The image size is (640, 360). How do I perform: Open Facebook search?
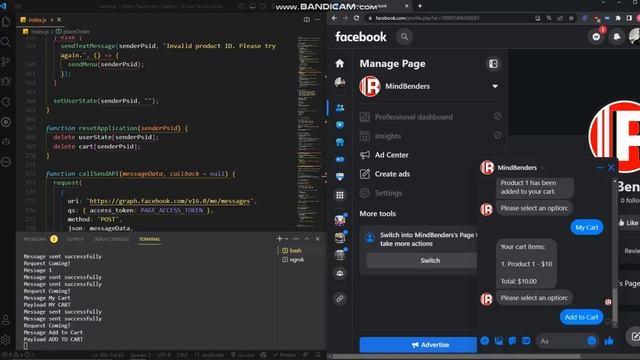[x=404, y=37]
